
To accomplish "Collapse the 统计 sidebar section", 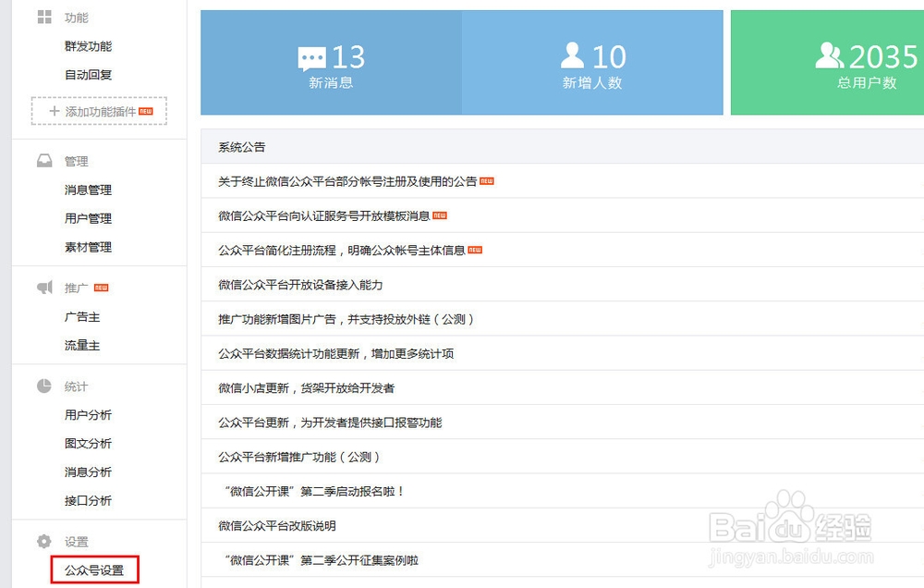I will click(75, 386).
